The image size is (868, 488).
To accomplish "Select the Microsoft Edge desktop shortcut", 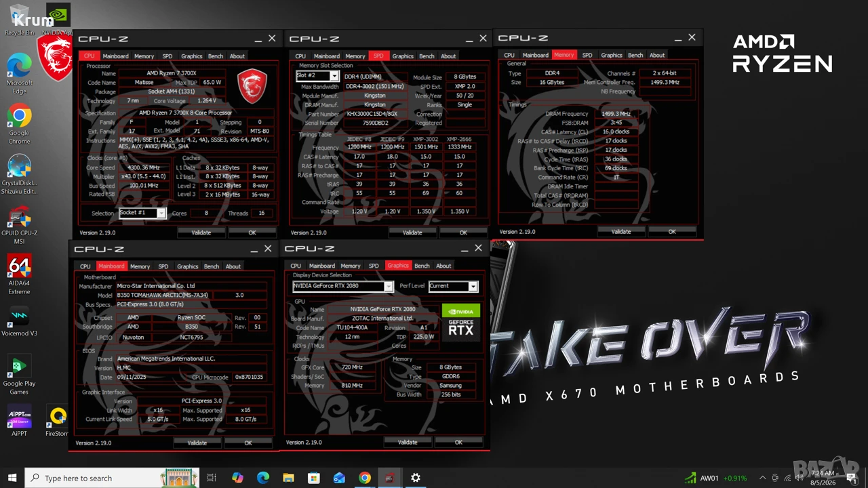I will 19,73.
